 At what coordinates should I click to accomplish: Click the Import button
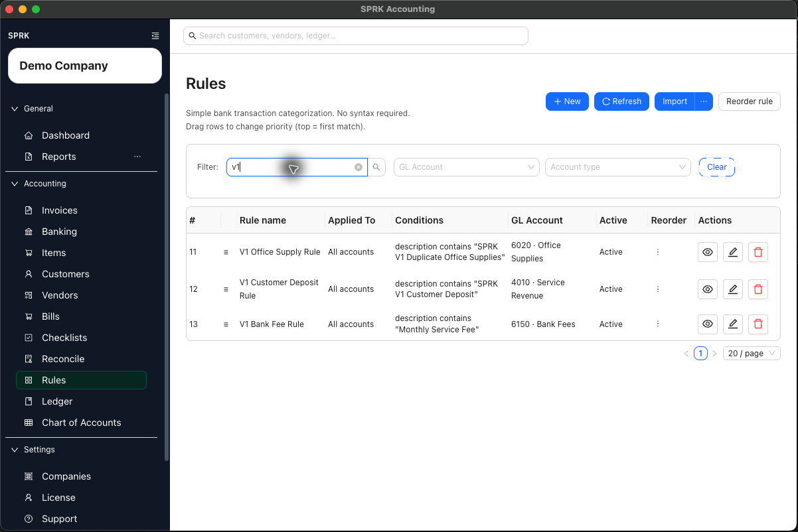(675, 101)
